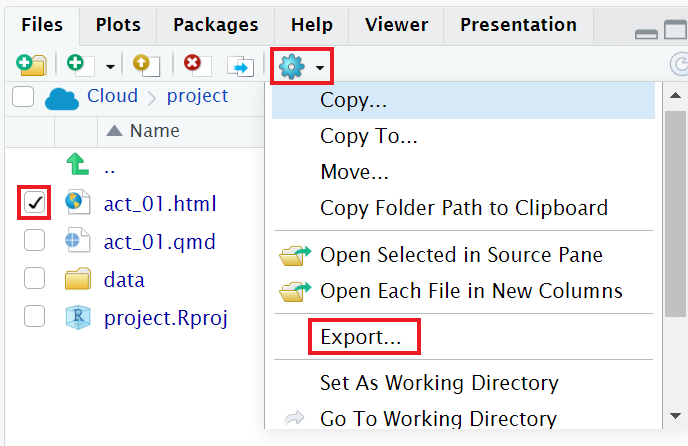Click the Rename file icon
Screen dimensions: 688x446
pos(241,66)
